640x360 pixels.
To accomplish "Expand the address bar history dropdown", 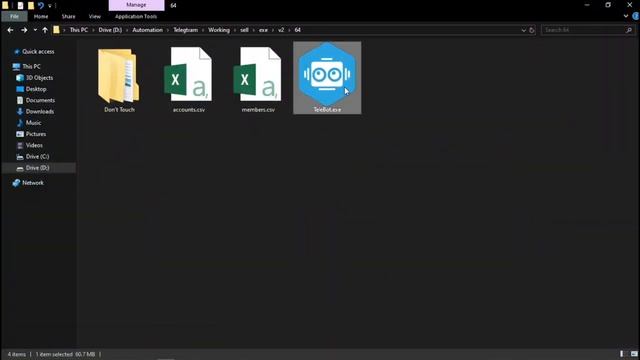I will pyautogui.click(x=523, y=30).
